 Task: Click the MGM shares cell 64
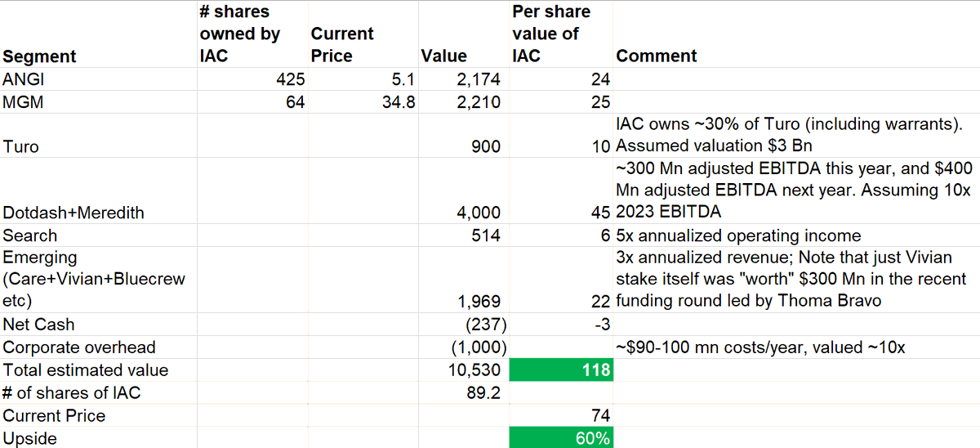point(252,102)
